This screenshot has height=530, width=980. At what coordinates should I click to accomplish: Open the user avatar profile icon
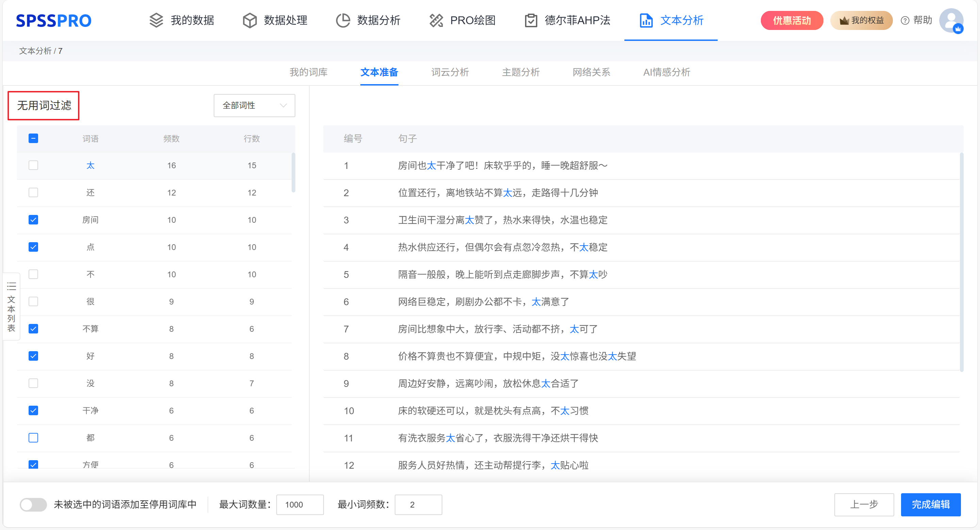click(x=951, y=20)
